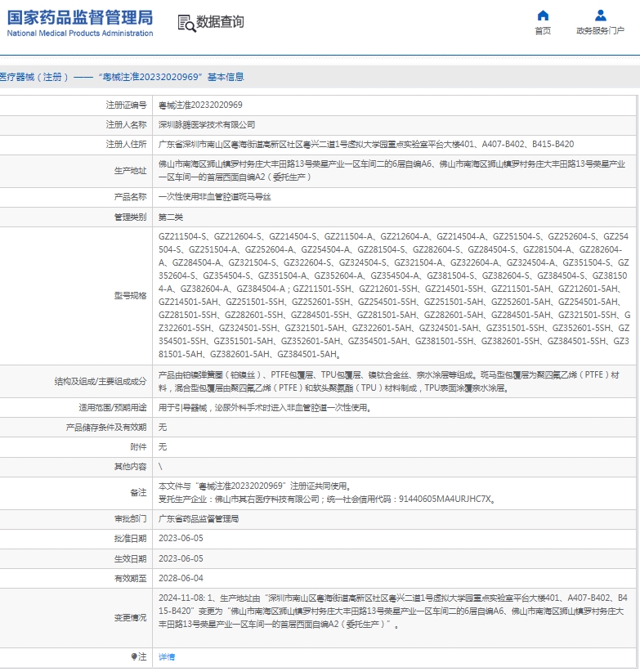Screen dimensions: 640x672
Task: Click expiry date 2028-06-04
Action: [181, 579]
